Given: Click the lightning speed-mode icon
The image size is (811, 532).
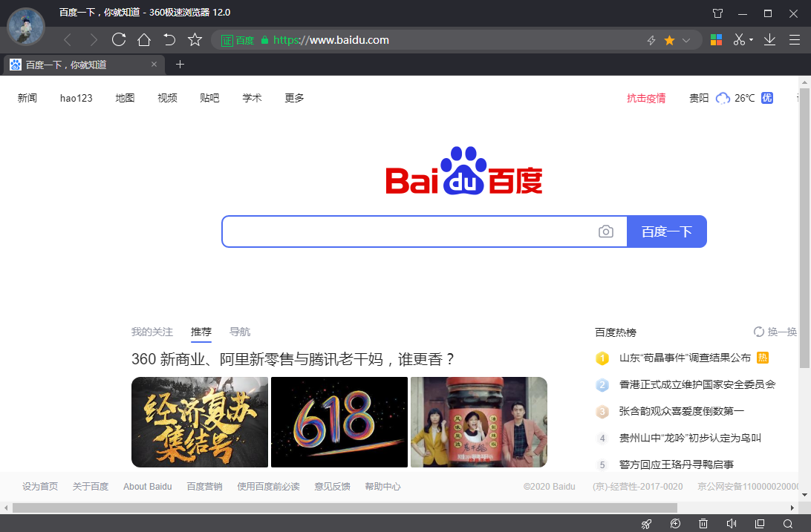Looking at the screenshot, I should click(651, 39).
